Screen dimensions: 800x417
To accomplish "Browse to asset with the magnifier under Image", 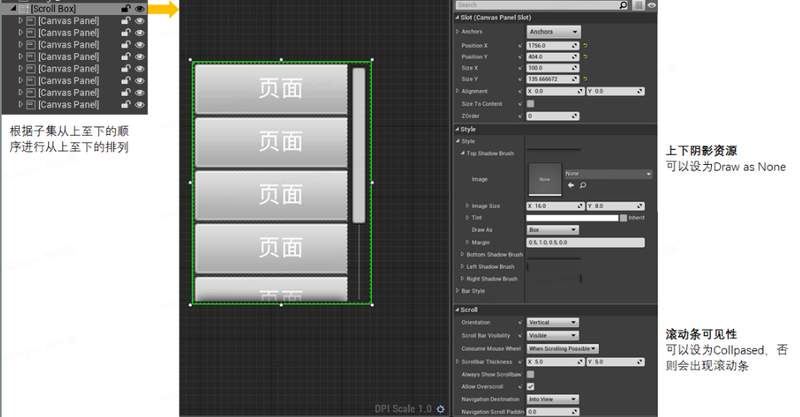I will click(x=582, y=185).
